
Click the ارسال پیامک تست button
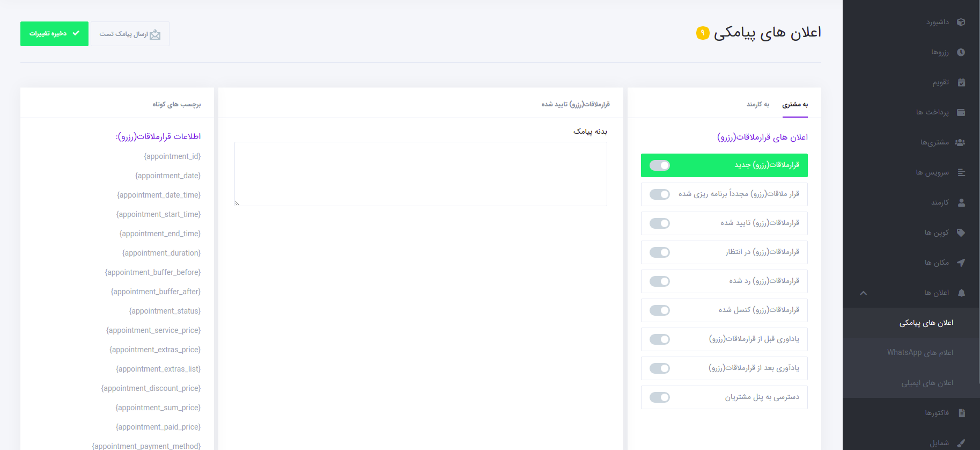(130, 34)
